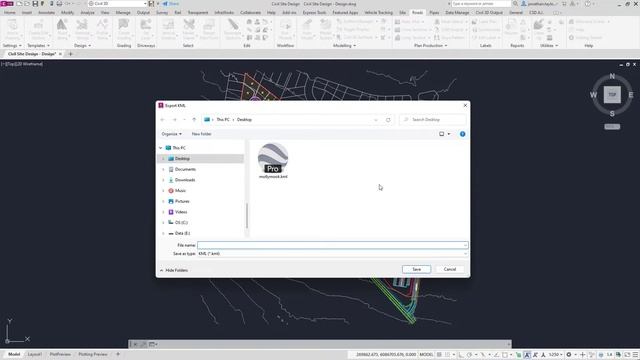Open Plotting Preview layout tab
Image resolution: width=640 pixels, height=360 pixels.
click(93, 354)
